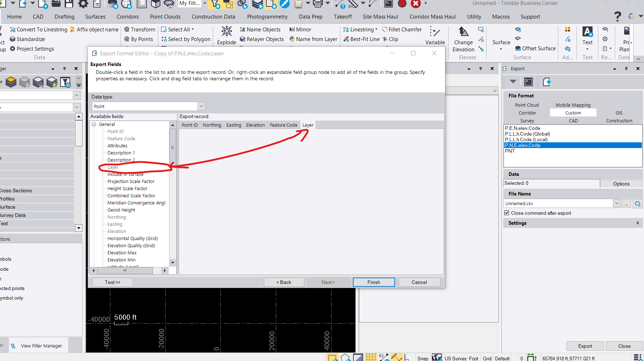The image size is (644, 361).
Task: Toggle the rectangle select mode in status bar
Action: click(332, 357)
